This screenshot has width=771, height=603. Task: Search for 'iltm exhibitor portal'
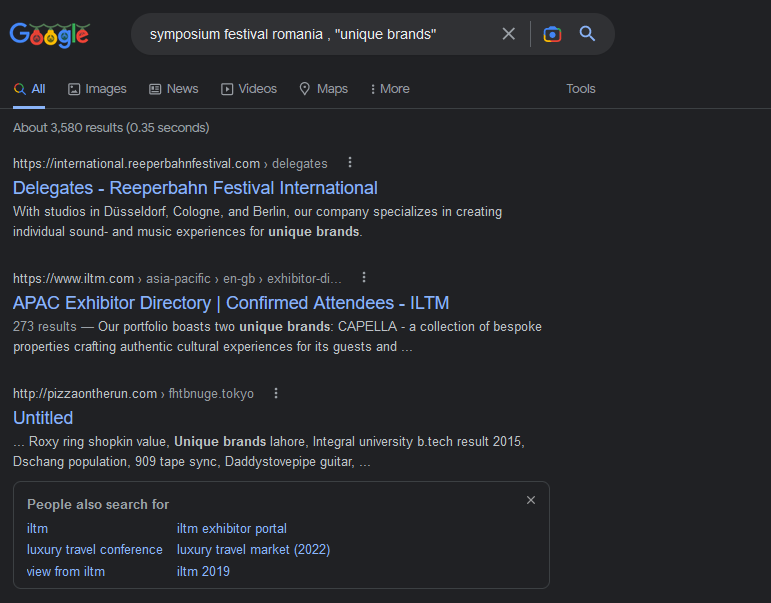point(232,529)
